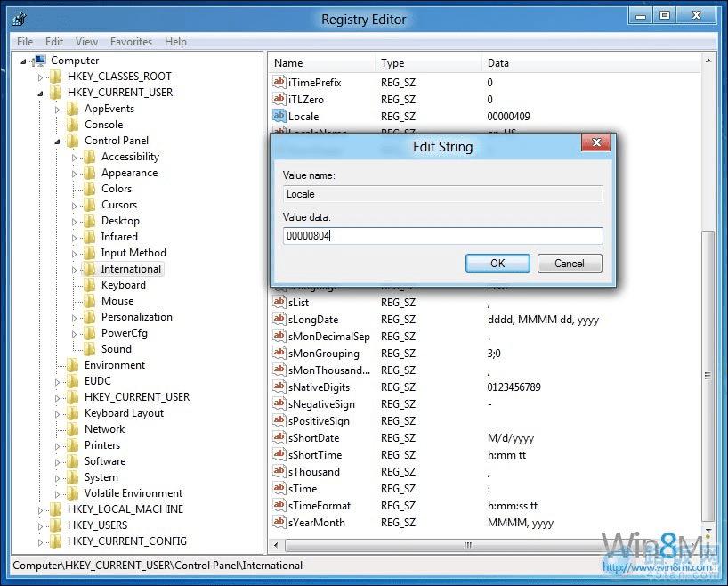Collapse the Control Panel key
Viewport: 728px width, 586px height.
pyautogui.click(x=57, y=141)
